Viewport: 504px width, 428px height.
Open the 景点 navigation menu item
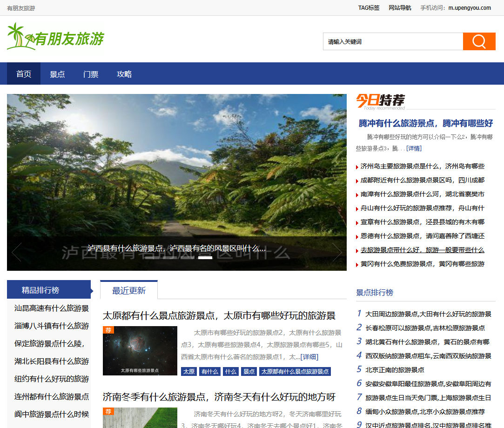point(57,74)
